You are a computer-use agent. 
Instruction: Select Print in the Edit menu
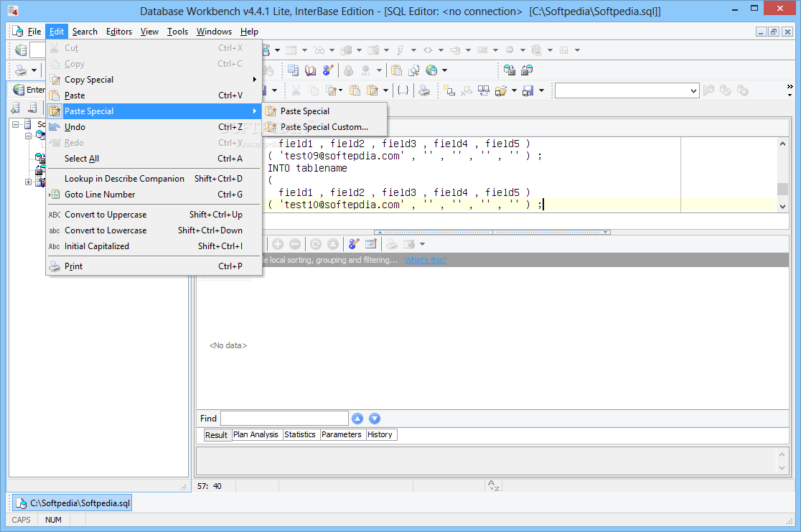154,266
